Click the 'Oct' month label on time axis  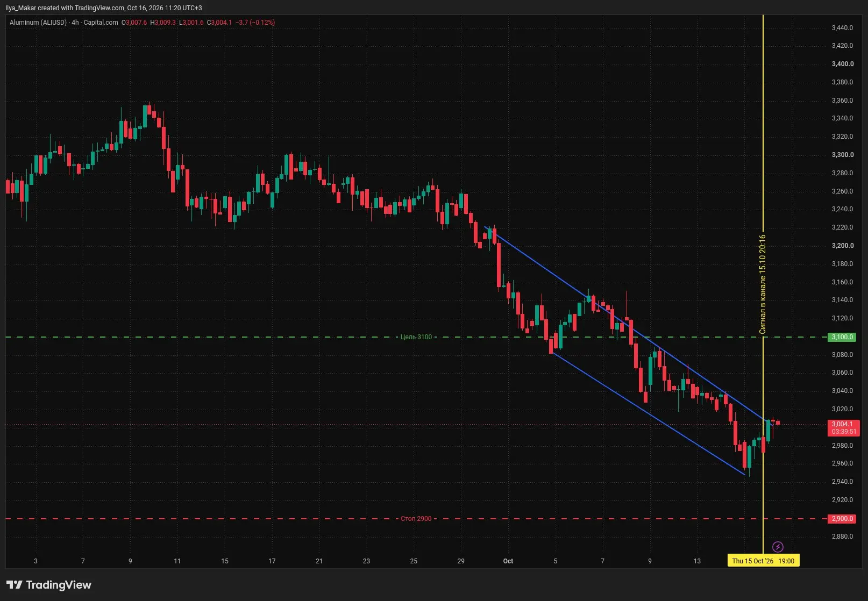[x=508, y=561]
